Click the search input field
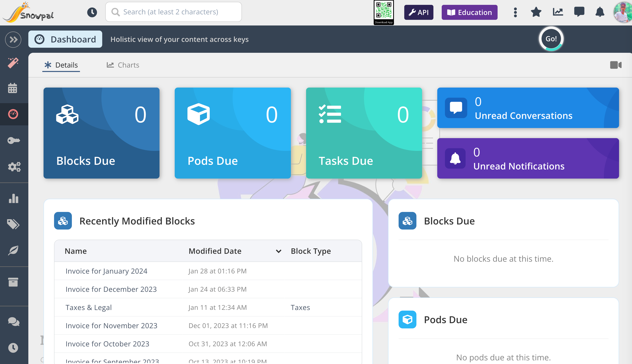 point(173,12)
